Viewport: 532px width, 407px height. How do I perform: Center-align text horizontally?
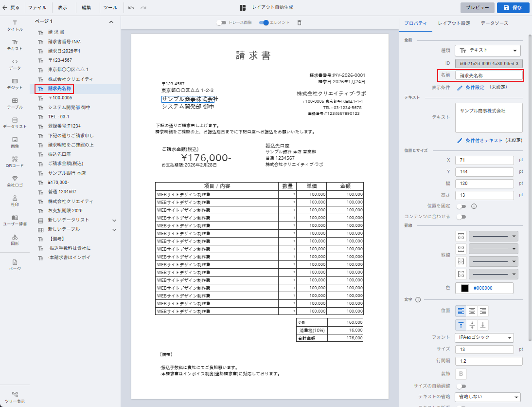point(472,311)
